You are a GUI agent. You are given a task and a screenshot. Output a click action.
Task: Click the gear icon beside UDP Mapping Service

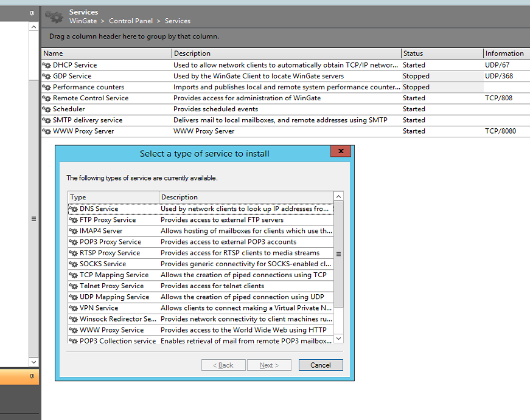(74, 297)
